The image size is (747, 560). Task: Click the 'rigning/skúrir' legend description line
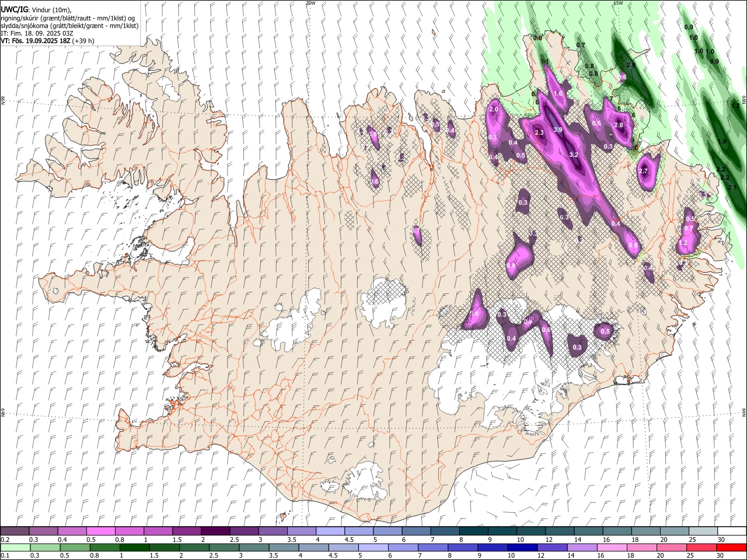(68, 18)
